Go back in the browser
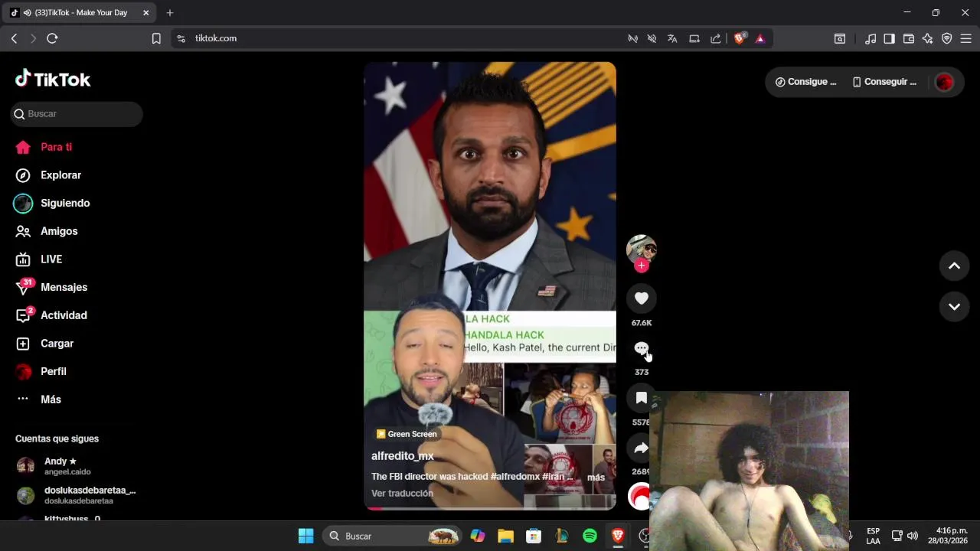980x551 pixels. 14,38
